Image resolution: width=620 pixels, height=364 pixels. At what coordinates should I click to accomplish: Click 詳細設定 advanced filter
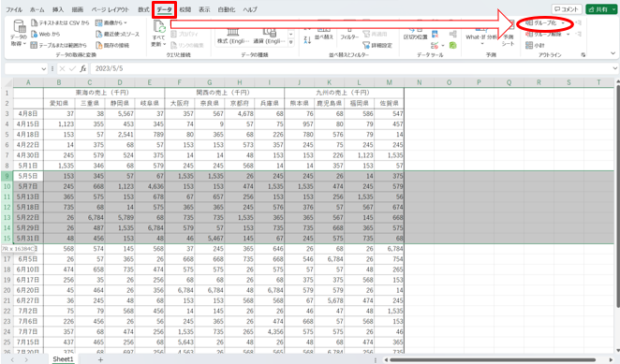[x=377, y=45]
